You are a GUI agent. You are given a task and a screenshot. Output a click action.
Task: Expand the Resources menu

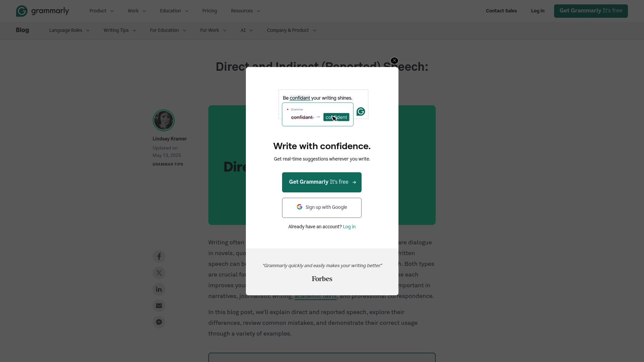(x=245, y=11)
